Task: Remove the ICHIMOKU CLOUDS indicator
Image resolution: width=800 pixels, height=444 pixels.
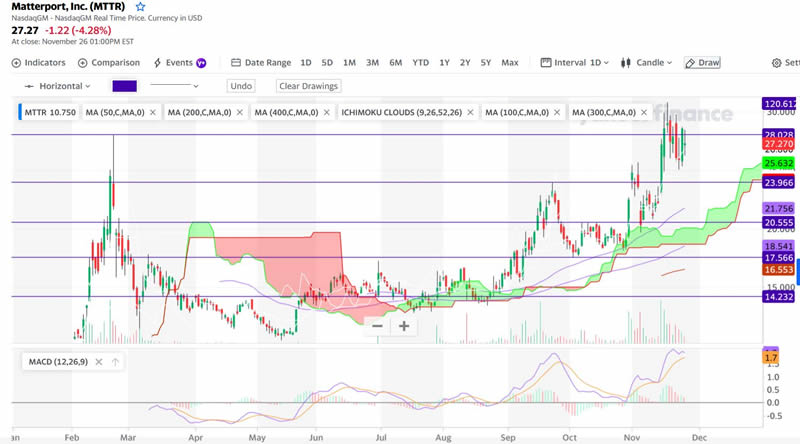Action: click(x=470, y=112)
